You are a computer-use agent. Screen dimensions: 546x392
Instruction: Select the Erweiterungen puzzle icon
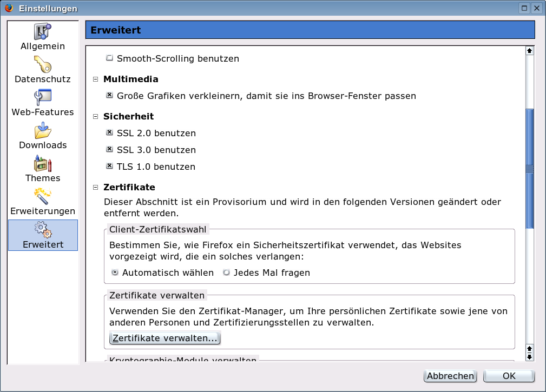(x=43, y=197)
